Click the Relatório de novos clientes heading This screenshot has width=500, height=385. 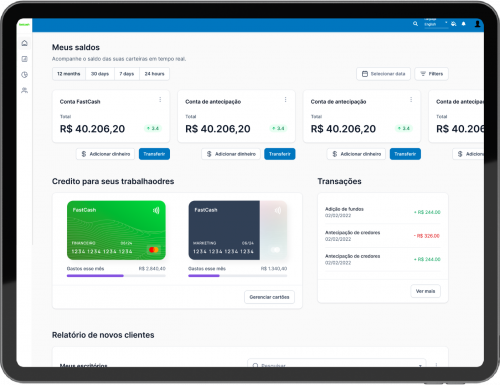coord(103,335)
